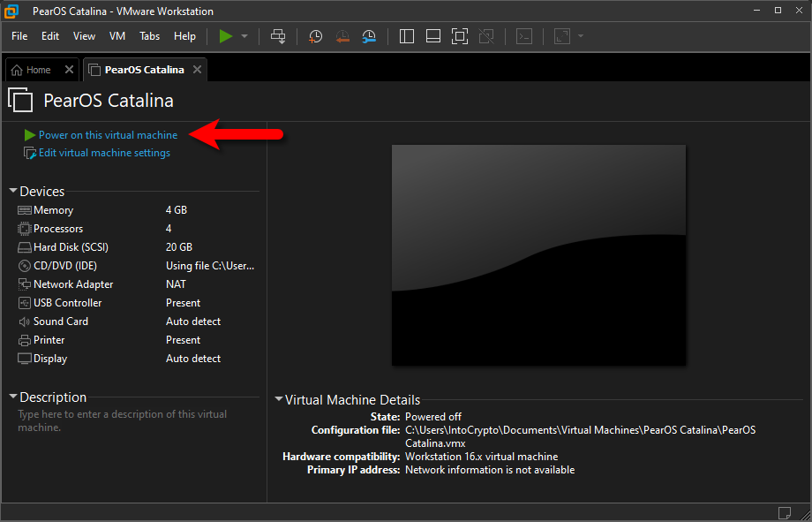This screenshot has width=812, height=522.
Task: Select the Display device
Action: click(138, 359)
